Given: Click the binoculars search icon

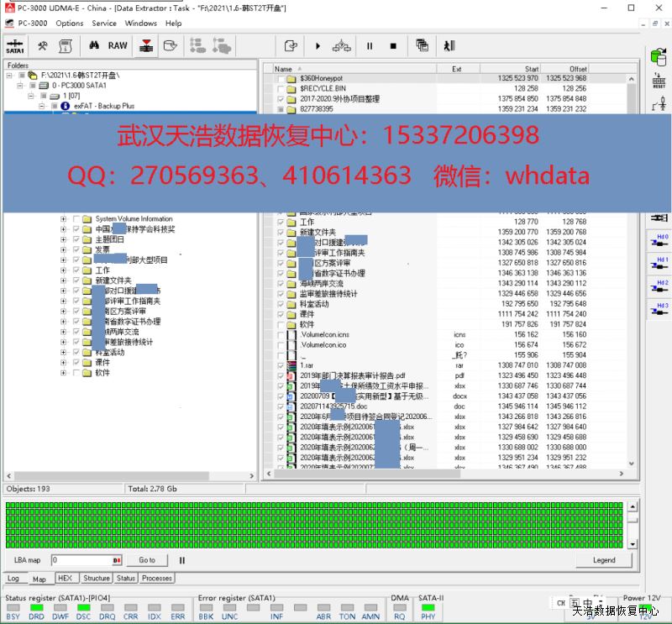Looking at the screenshot, I should tap(95, 45).
